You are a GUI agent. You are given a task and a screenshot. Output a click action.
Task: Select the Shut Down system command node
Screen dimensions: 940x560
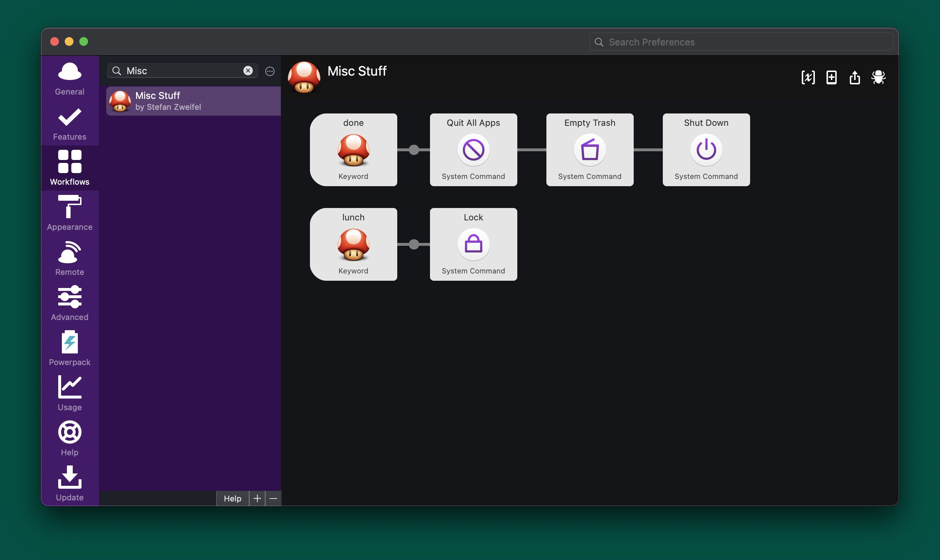click(x=706, y=150)
